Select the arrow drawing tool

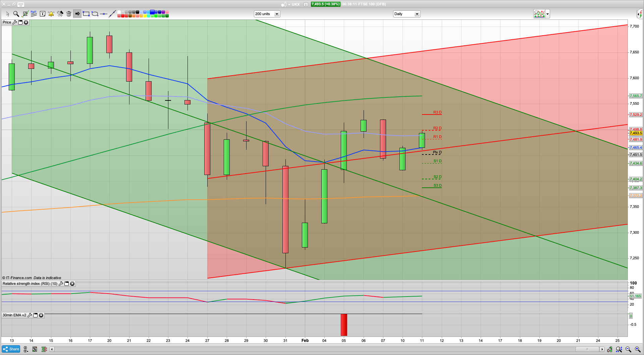[x=77, y=14]
